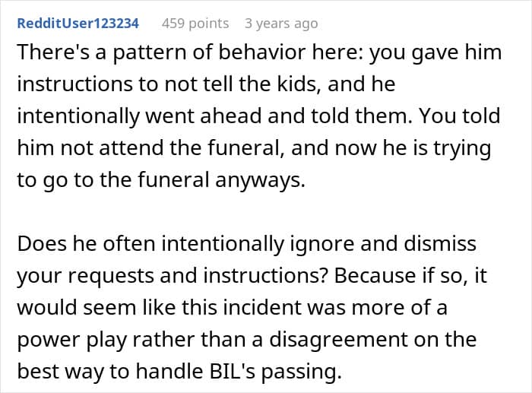Click the words "your requests and instructions?"
Viewport: 532px width, 393px height.
tap(173, 276)
